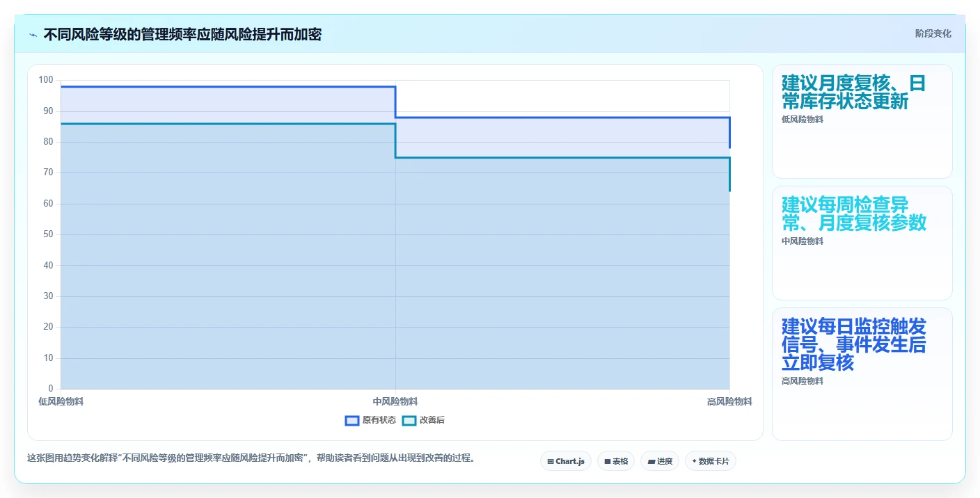Open the 建议每周检查异常 medium-risk card

[x=862, y=243]
